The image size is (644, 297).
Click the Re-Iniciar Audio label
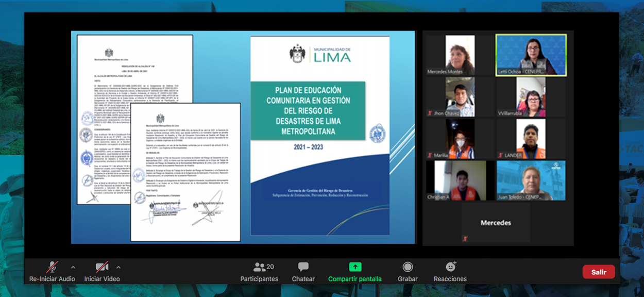[52, 279]
